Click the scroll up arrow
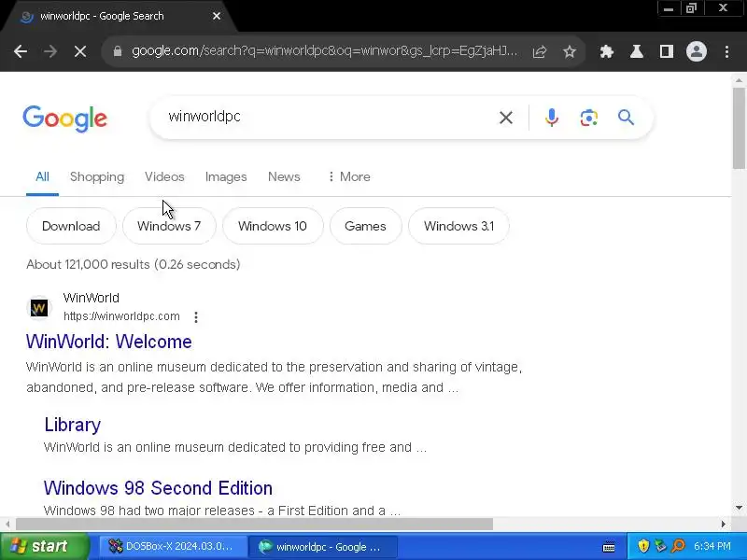This screenshot has width=747, height=560. (739, 80)
